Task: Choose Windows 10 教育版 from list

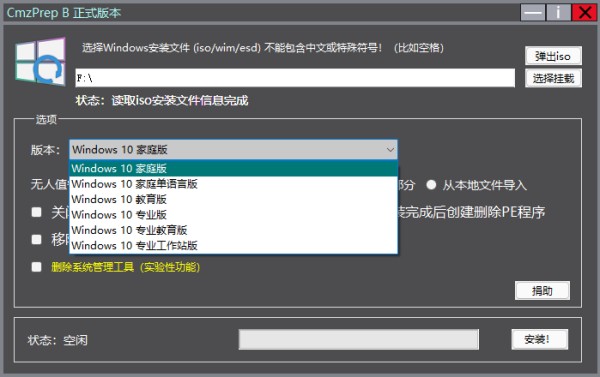Action: 233,199
